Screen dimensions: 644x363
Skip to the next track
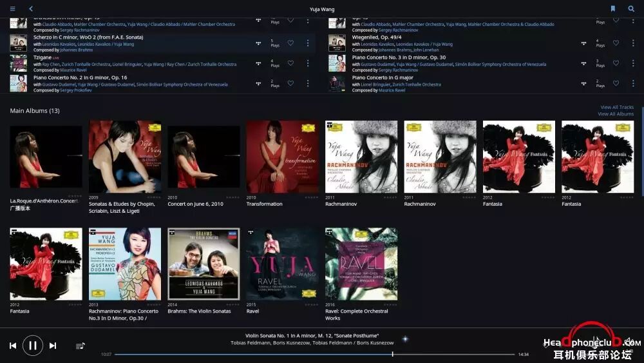coord(53,346)
